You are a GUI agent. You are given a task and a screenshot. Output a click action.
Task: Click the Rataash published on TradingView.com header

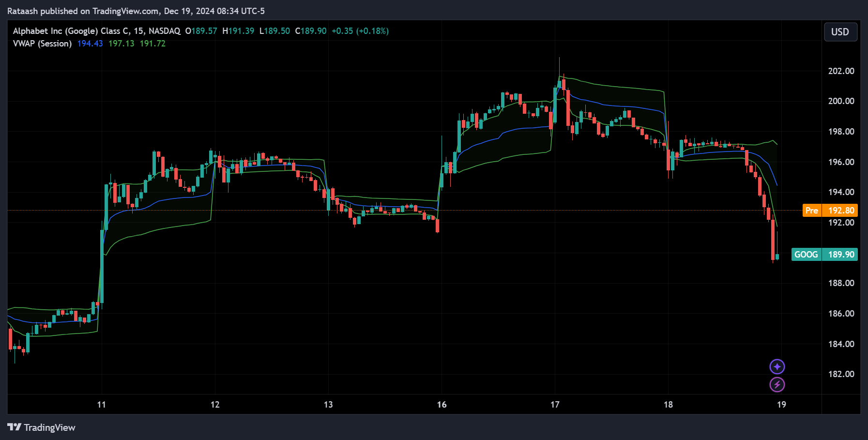(x=136, y=11)
